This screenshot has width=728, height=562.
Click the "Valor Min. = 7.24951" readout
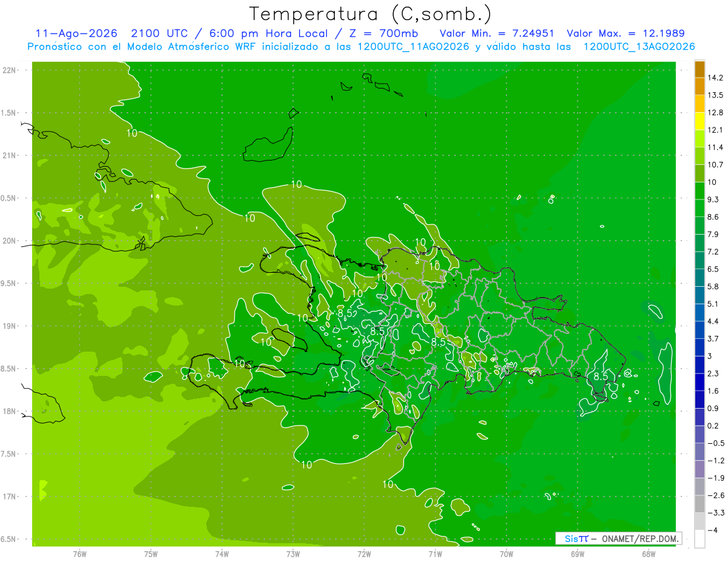(497, 33)
